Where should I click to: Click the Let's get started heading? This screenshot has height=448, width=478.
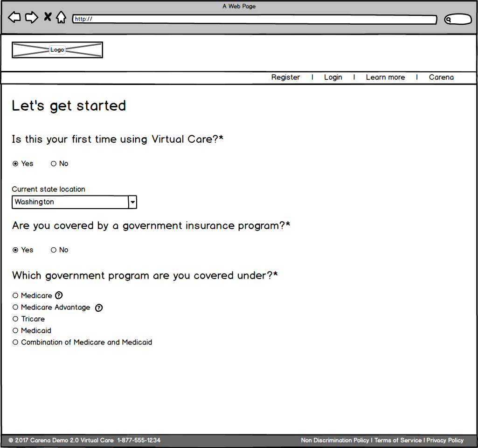69,105
